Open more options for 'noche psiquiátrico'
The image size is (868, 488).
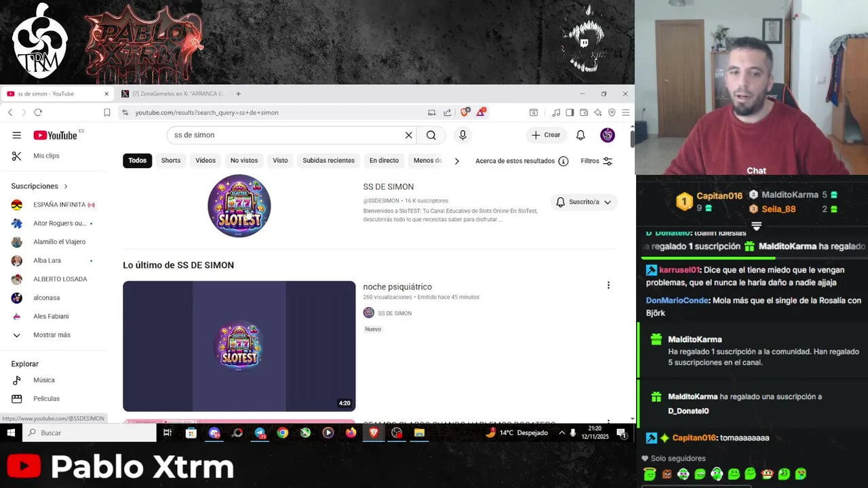608,285
